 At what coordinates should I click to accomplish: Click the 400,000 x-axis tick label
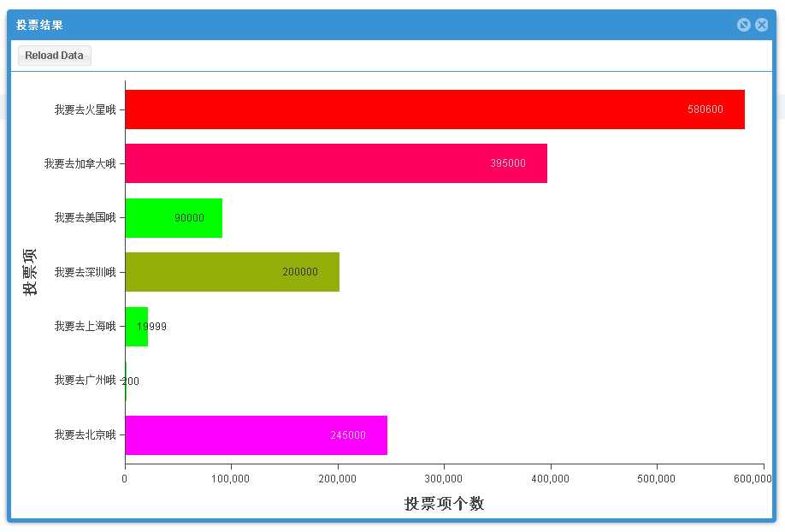550,479
